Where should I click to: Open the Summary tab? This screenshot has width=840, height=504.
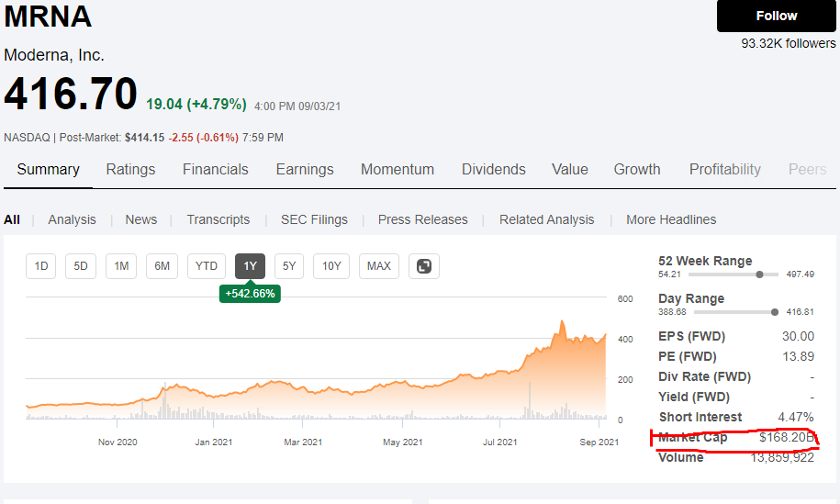click(49, 169)
